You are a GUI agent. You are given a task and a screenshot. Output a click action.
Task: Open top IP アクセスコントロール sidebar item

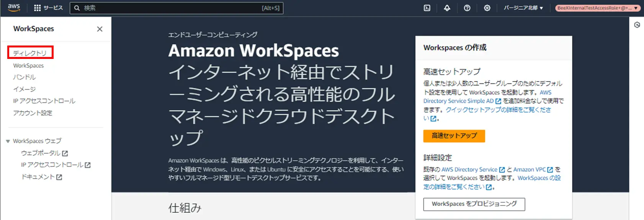44,101
